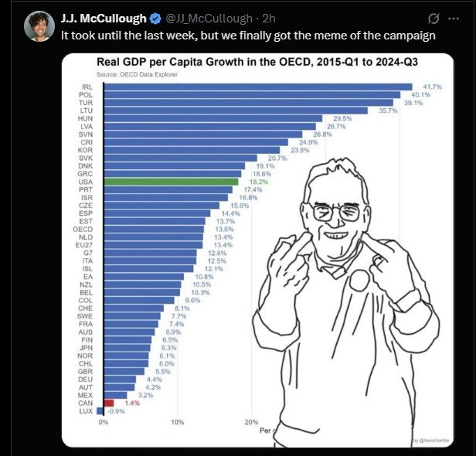Open the 2h timestamp permalink

tap(269, 19)
